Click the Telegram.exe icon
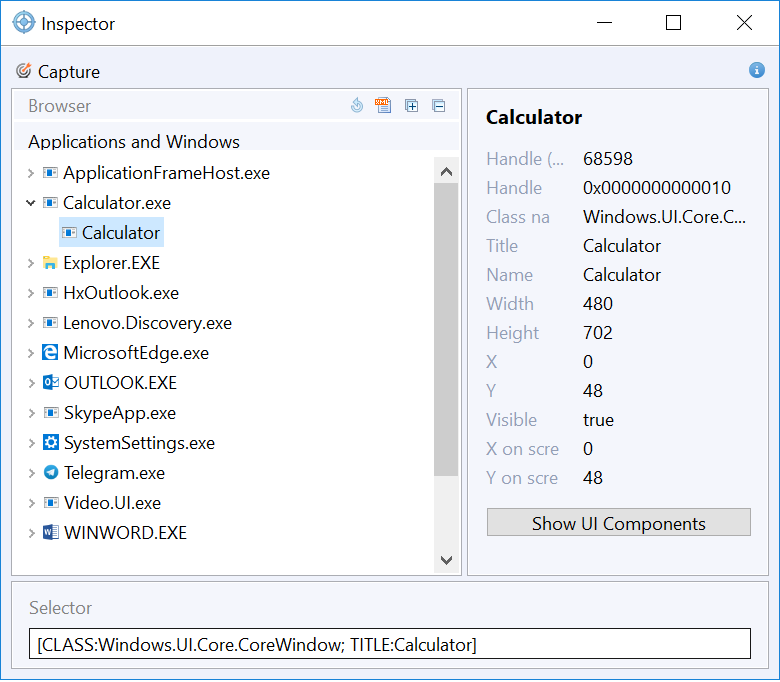 (x=51, y=472)
